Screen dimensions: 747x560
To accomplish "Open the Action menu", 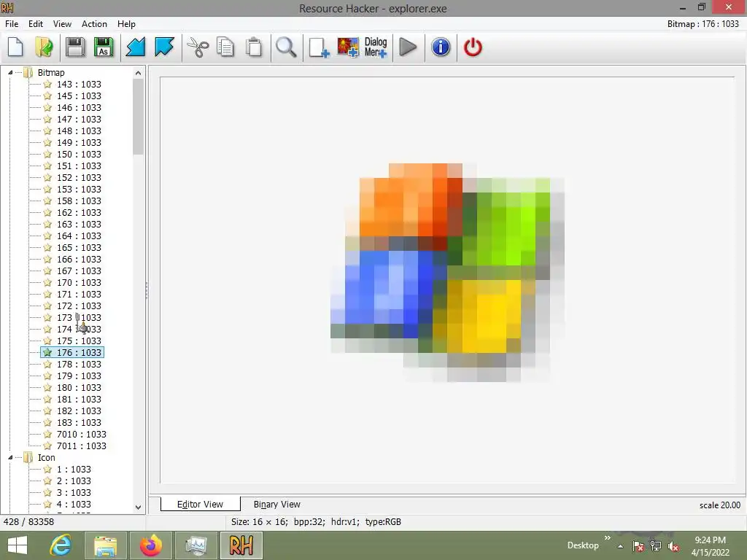I will point(94,24).
